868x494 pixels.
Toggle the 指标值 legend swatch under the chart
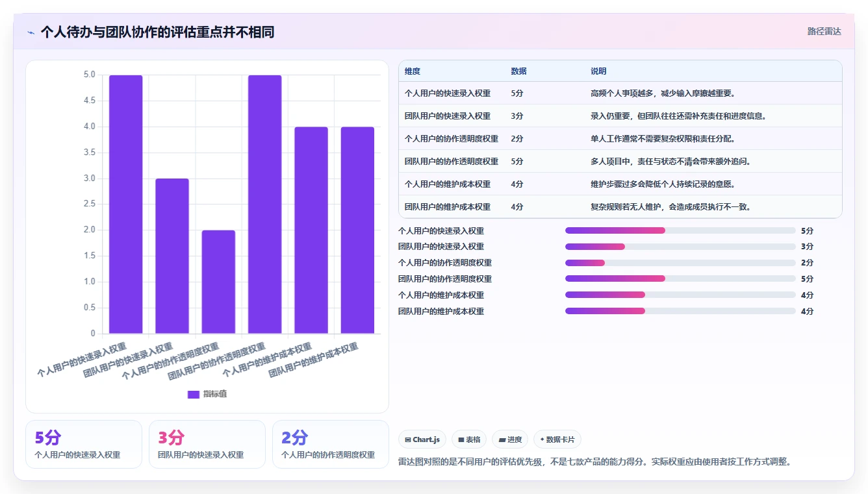coord(193,394)
